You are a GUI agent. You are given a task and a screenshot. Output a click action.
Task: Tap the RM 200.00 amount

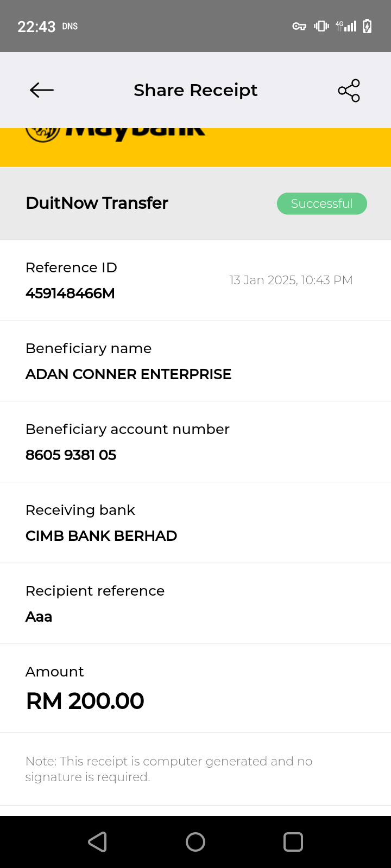[85, 701]
